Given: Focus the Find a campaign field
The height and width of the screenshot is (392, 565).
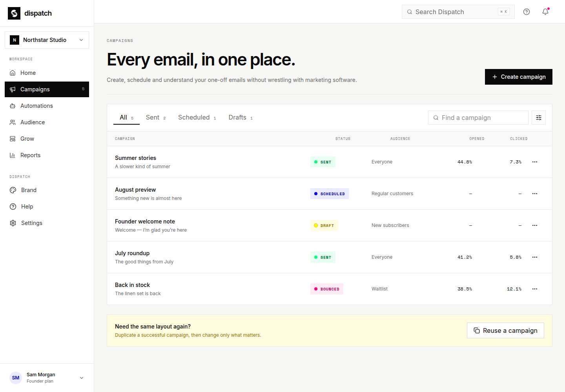Looking at the screenshot, I should (x=478, y=118).
